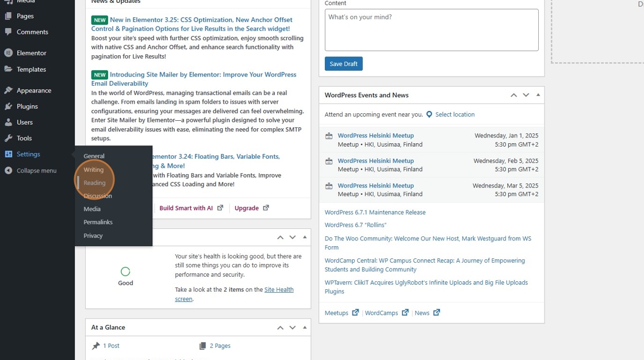Select Permalinks in Settings submenu
Viewport: 644px width, 360px height.
(x=98, y=223)
